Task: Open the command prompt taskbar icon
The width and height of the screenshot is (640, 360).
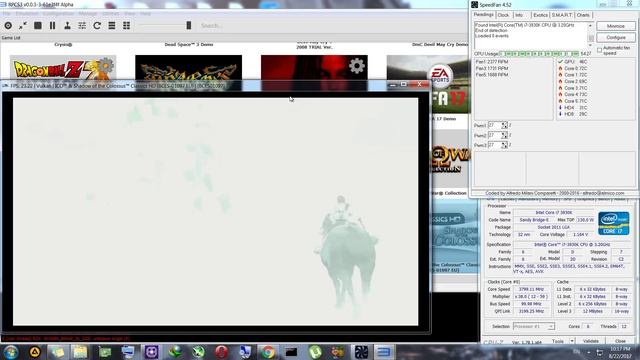Action: pos(291,352)
